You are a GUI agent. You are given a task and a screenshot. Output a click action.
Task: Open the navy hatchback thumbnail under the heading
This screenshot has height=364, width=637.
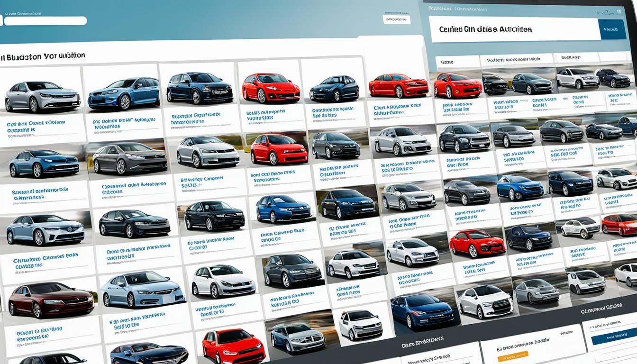pyautogui.click(x=199, y=87)
